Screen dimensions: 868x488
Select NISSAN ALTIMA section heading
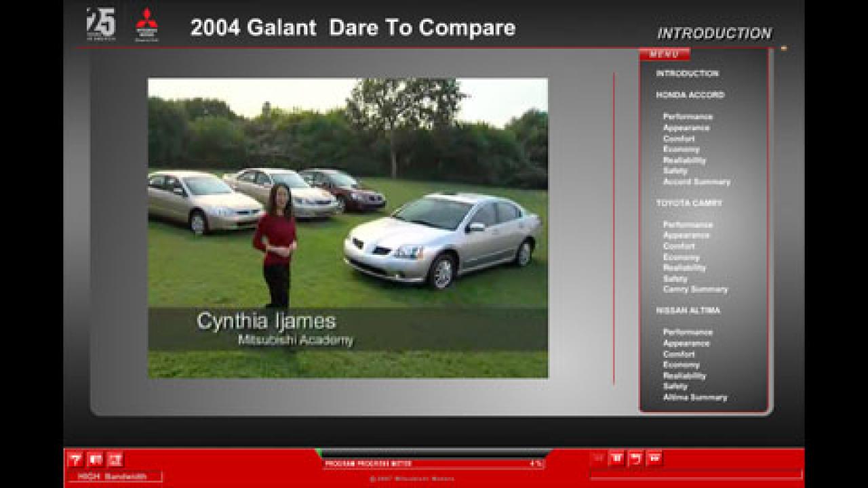coord(688,310)
